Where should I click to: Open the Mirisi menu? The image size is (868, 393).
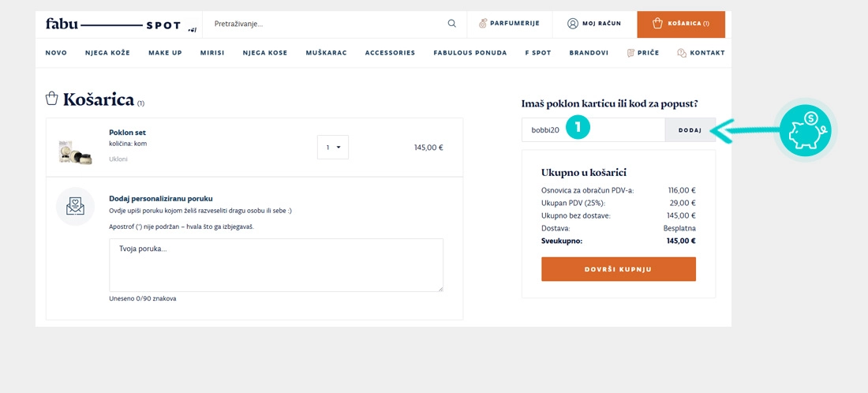coord(212,53)
